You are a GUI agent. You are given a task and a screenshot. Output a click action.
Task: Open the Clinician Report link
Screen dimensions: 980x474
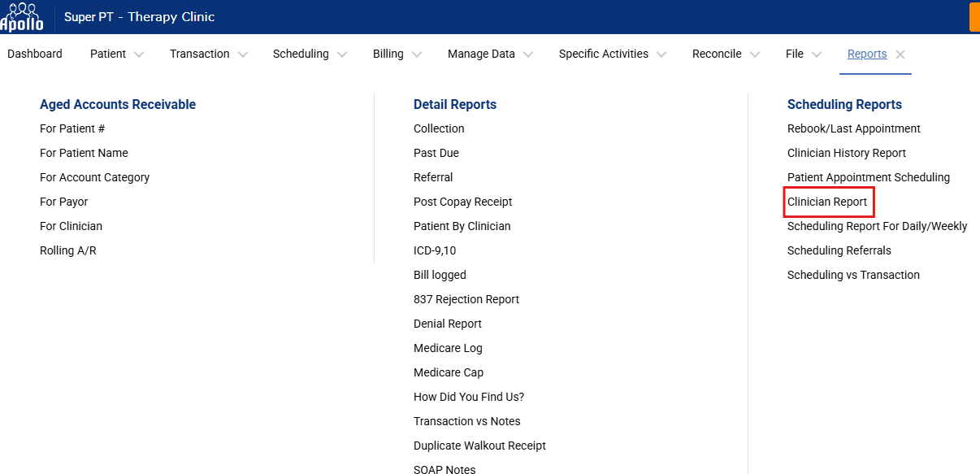(827, 202)
